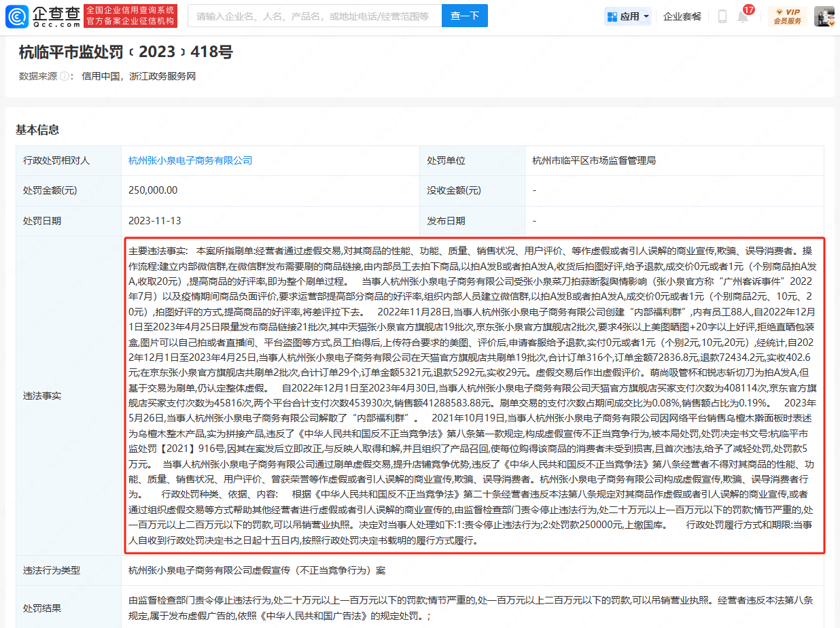This screenshot has height=628, width=840.
Task: Click the 处罚单位 label cell
Action: coord(472,160)
